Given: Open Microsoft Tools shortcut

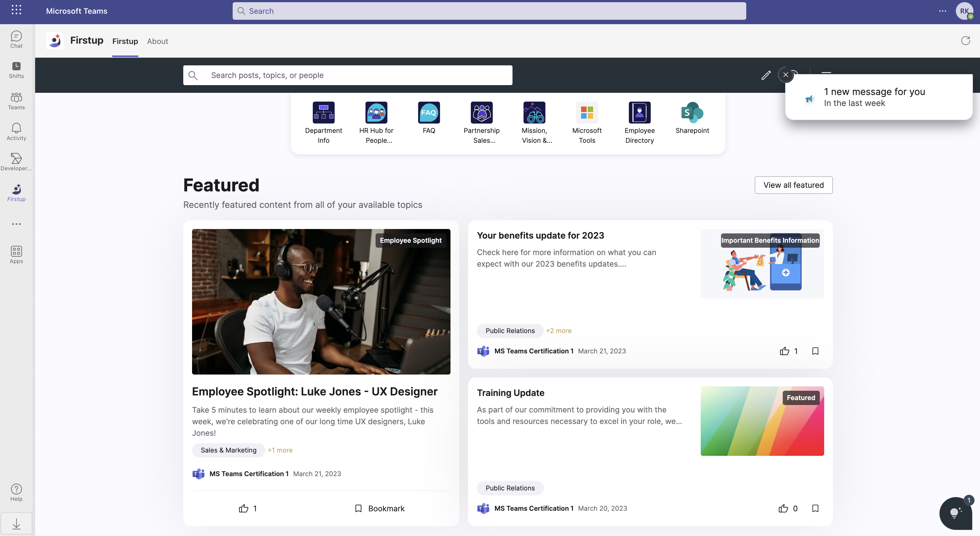Looking at the screenshot, I should click(587, 123).
